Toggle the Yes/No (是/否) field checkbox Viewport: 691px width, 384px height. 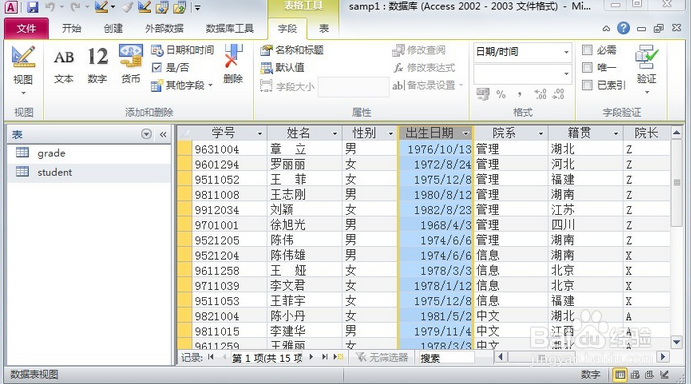156,67
